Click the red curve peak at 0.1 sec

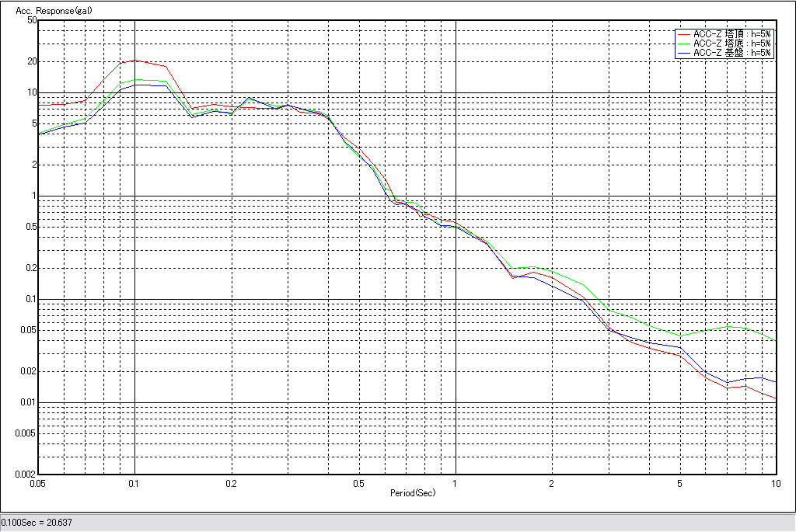point(135,60)
